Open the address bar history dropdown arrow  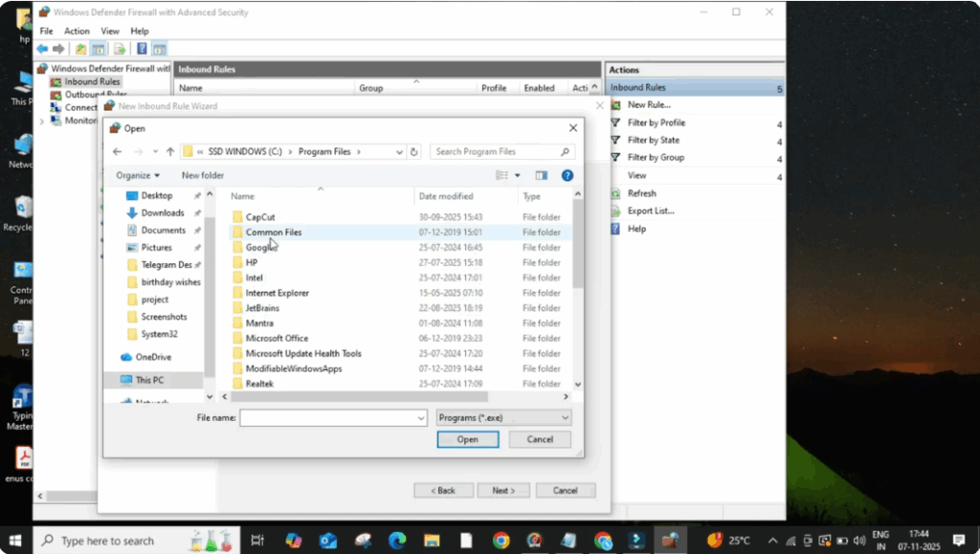click(397, 151)
